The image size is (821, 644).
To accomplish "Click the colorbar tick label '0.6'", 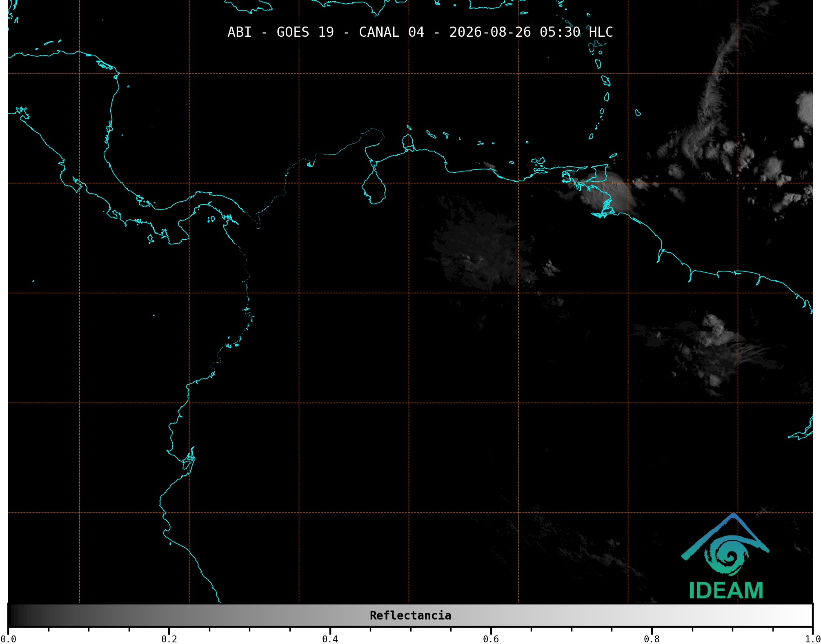I will (x=491, y=639).
